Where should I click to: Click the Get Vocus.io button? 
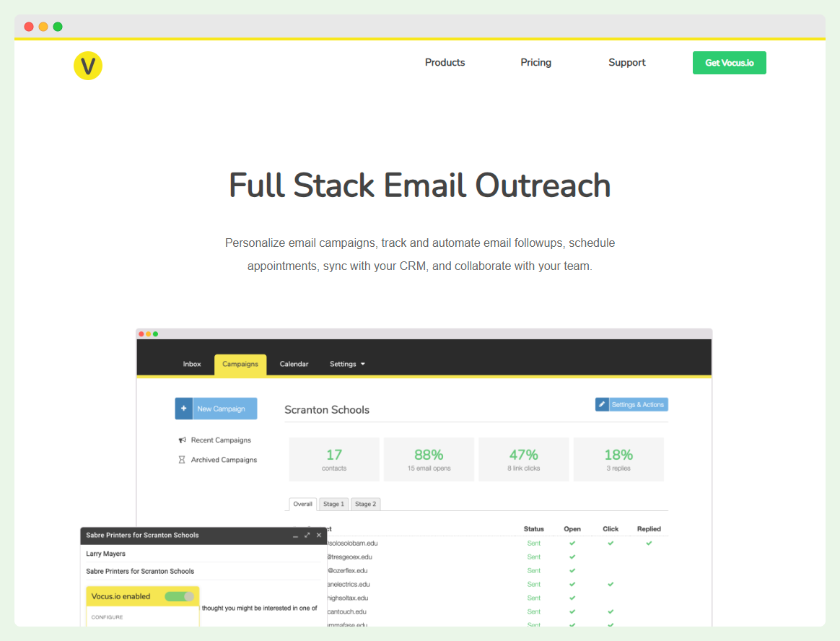point(729,63)
